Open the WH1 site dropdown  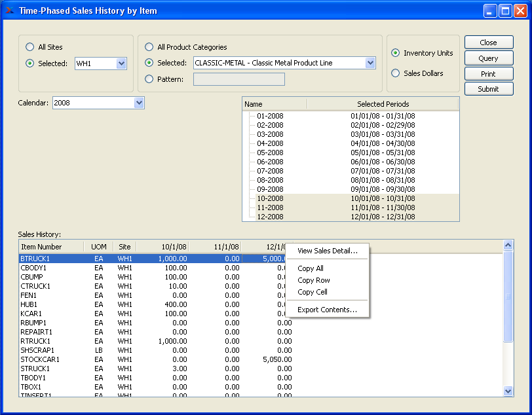pyautogui.click(x=121, y=63)
